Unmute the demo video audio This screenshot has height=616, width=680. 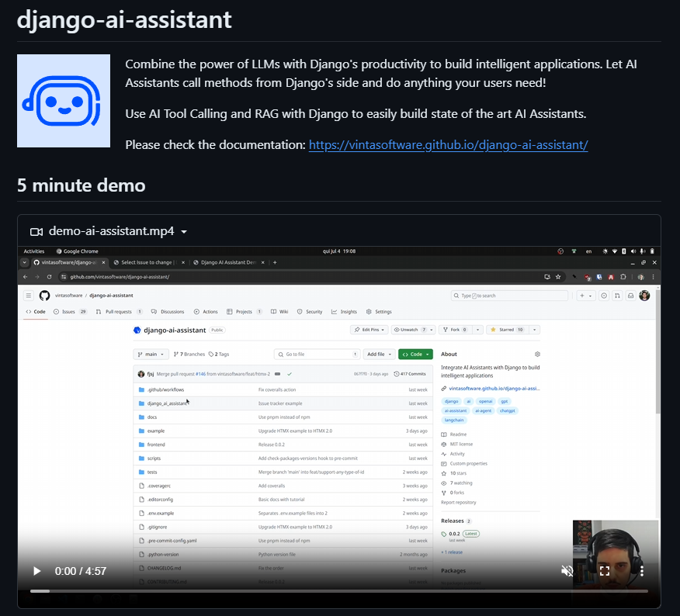(567, 571)
